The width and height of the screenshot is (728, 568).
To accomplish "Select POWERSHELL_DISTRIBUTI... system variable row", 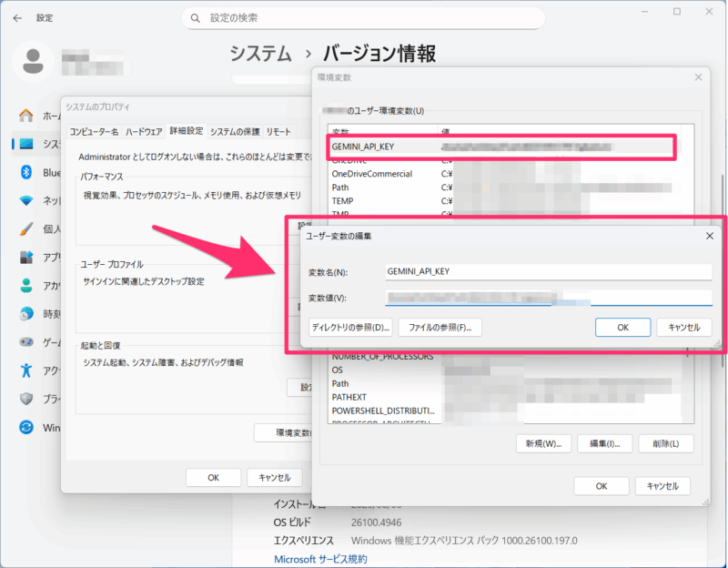I will pos(506,411).
